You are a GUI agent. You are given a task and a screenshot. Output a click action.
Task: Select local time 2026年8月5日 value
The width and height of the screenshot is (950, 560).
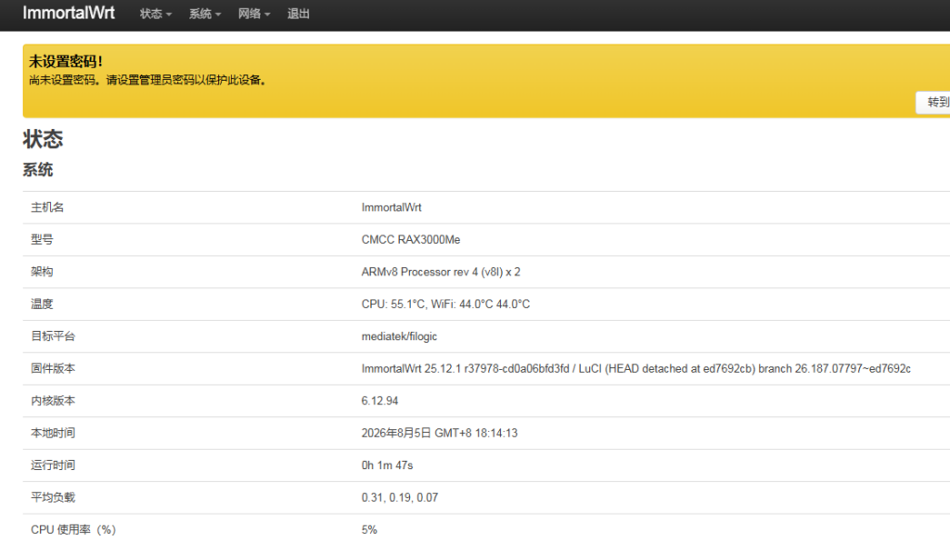(x=439, y=433)
